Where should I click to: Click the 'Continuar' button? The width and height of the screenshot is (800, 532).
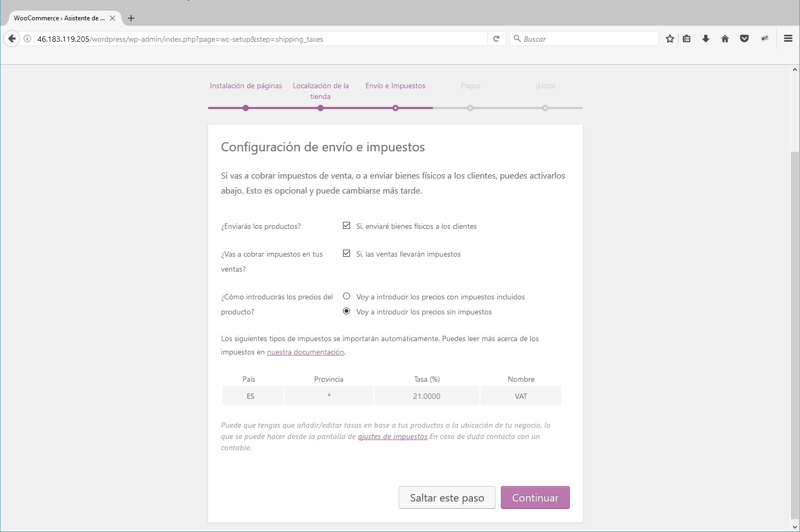pos(535,498)
